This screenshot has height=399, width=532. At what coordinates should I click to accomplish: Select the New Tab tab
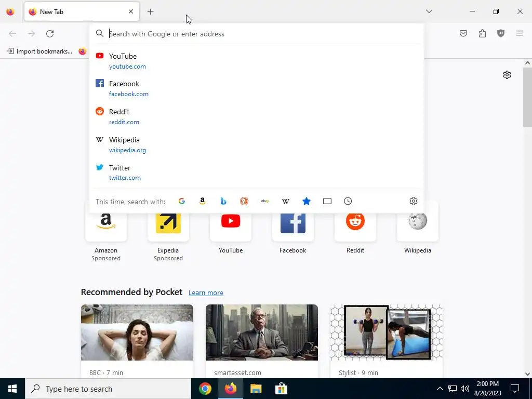click(x=82, y=11)
